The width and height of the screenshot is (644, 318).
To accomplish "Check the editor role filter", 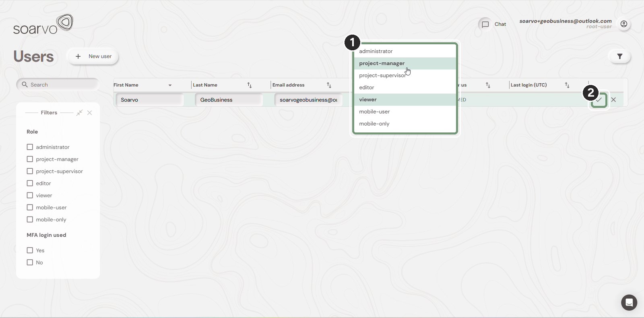I will click(30, 183).
